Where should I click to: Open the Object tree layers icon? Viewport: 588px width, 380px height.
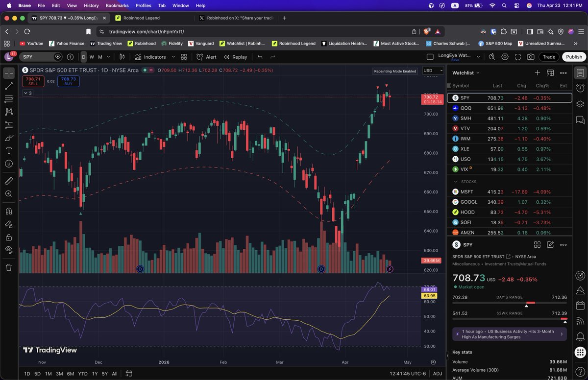pos(580,104)
